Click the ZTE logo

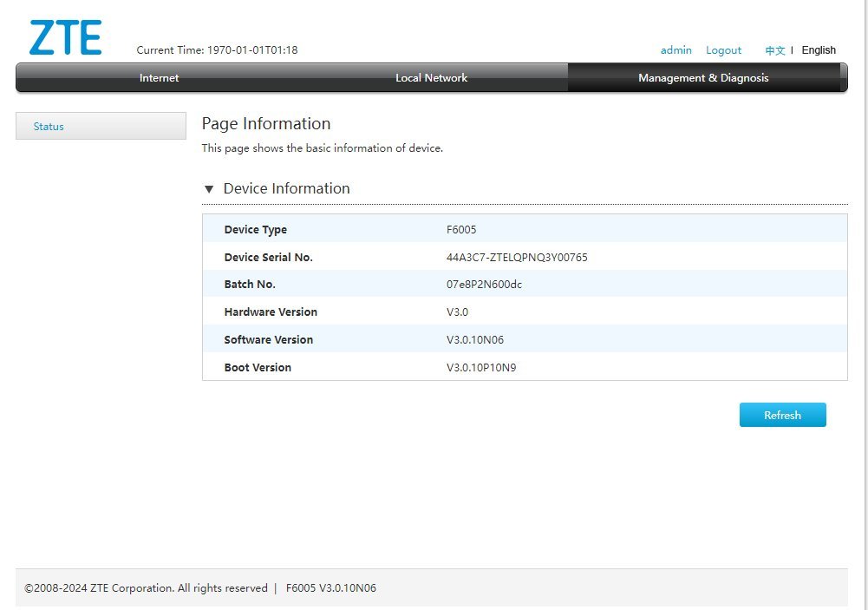click(x=65, y=37)
